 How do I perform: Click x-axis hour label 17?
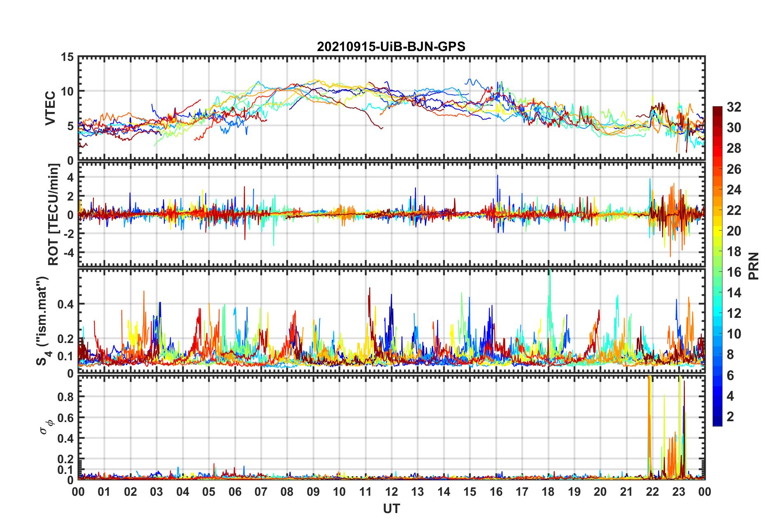(x=522, y=492)
